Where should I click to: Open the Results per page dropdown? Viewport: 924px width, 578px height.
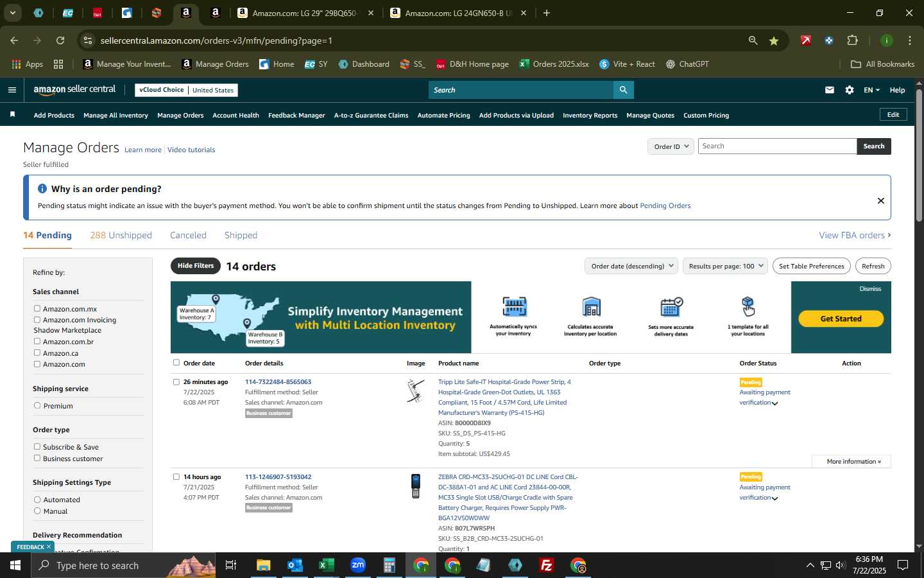725,266
